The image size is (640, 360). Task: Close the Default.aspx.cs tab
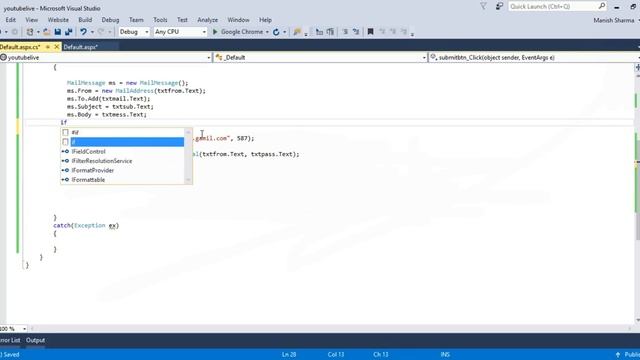click(x=57, y=47)
